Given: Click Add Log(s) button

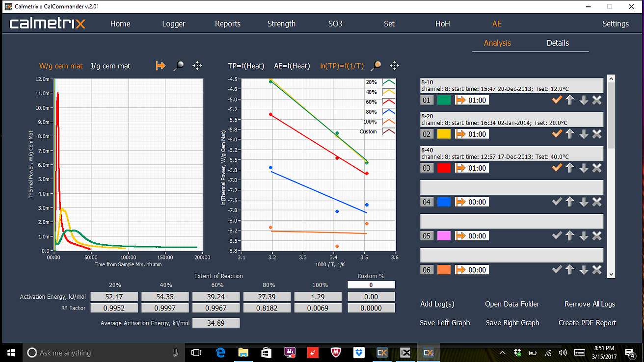Looking at the screenshot, I should pyautogui.click(x=437, y=304).
